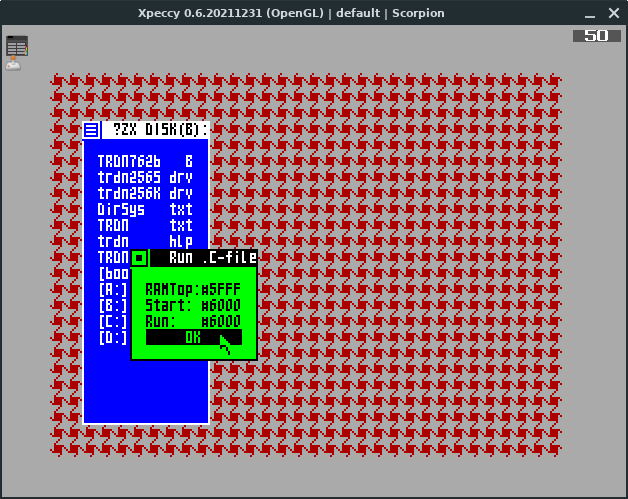Click the keyboard layout icon at top left
This screenshot has width=628, height=499.
pos(17,46)
